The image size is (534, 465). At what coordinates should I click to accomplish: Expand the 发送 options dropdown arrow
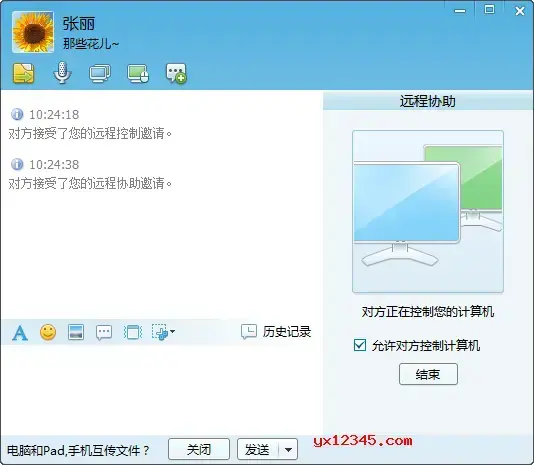288,450
